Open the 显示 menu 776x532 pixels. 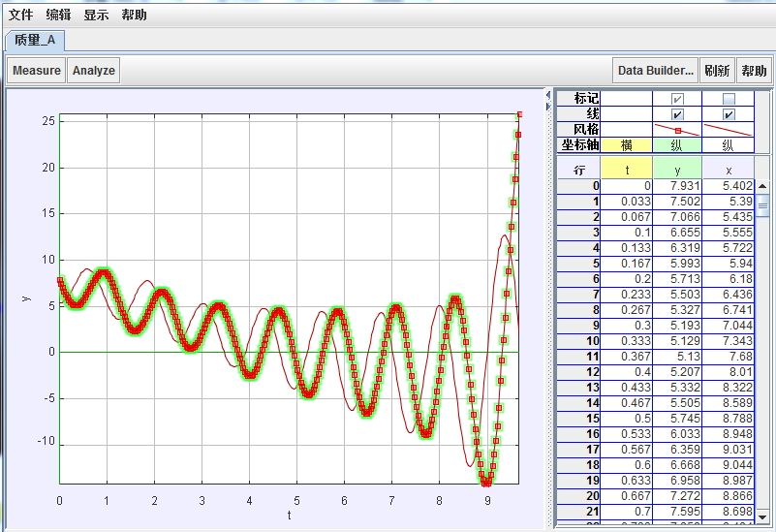(x=96, y=15)
